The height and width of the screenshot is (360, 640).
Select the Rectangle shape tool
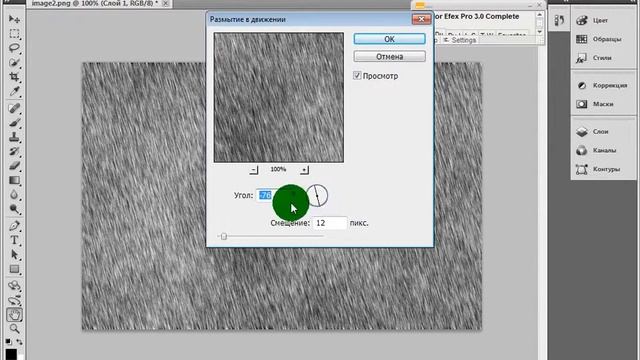pos(14,269)
